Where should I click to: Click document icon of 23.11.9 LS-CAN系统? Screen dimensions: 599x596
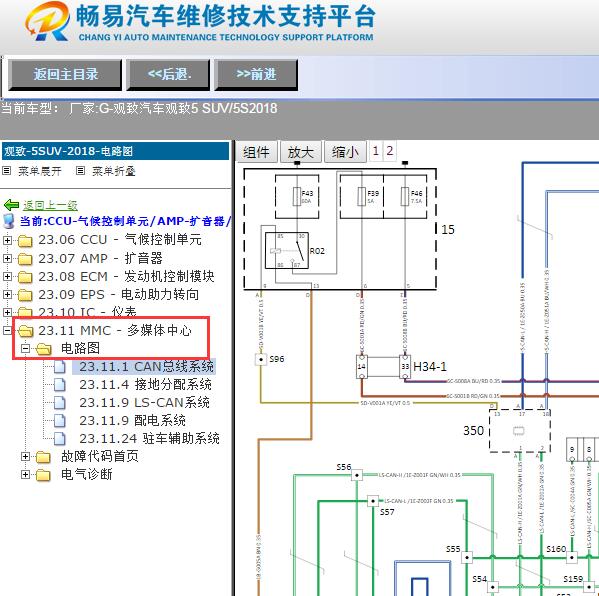click(x=60, y=403)
